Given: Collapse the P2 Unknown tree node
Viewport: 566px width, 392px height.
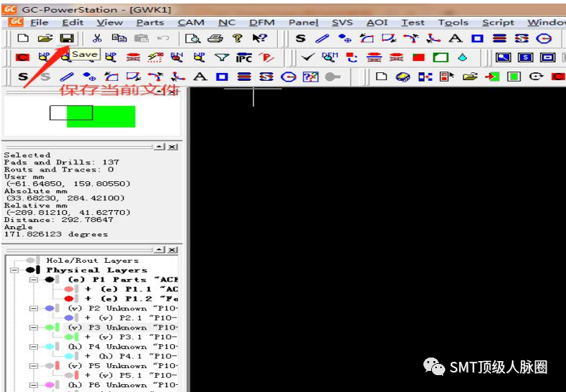Looking at the screenshot, I should (34, 308).
